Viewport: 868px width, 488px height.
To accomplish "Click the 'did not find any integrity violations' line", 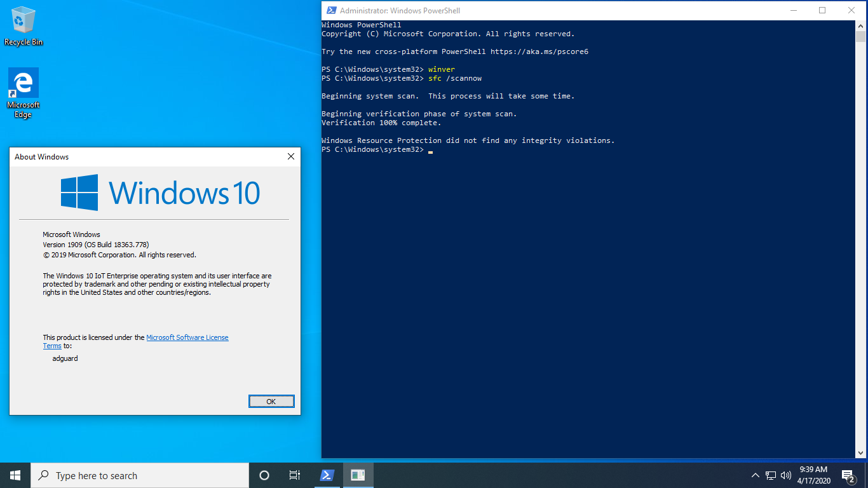I will click(x=468, y=140).
